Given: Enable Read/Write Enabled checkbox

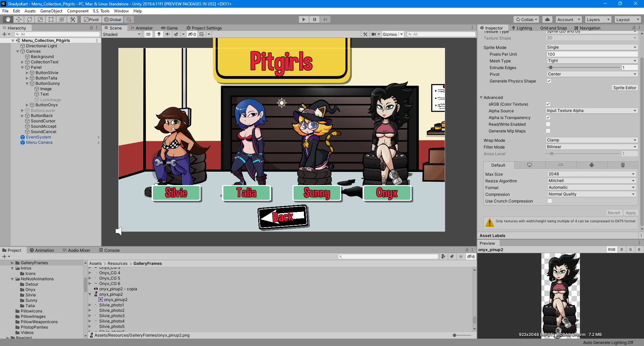Looking at the screenshot, I should coord(548,124).
